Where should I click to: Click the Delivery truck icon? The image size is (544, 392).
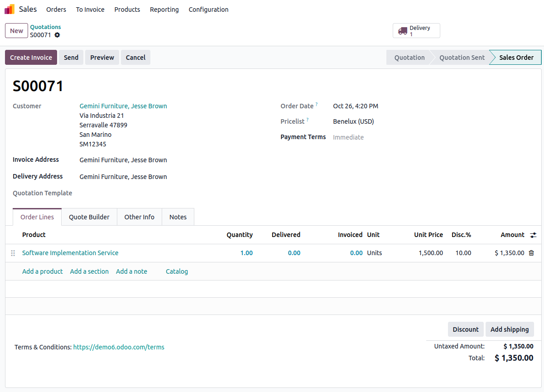tap(402, 31)
